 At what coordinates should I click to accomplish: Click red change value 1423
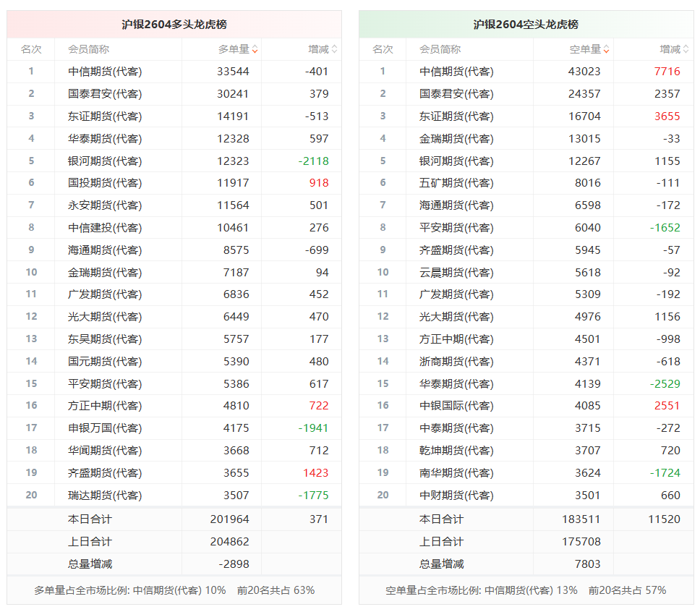(315, 472)
